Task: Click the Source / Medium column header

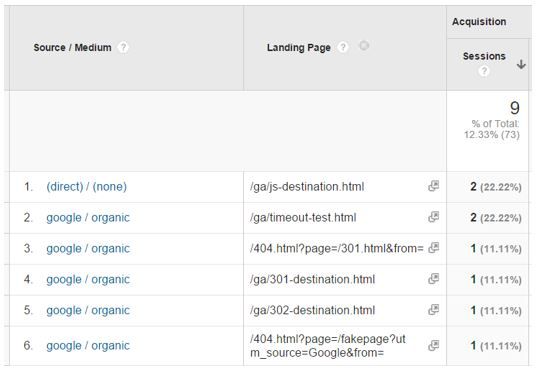Action: [x=72, y=48]
